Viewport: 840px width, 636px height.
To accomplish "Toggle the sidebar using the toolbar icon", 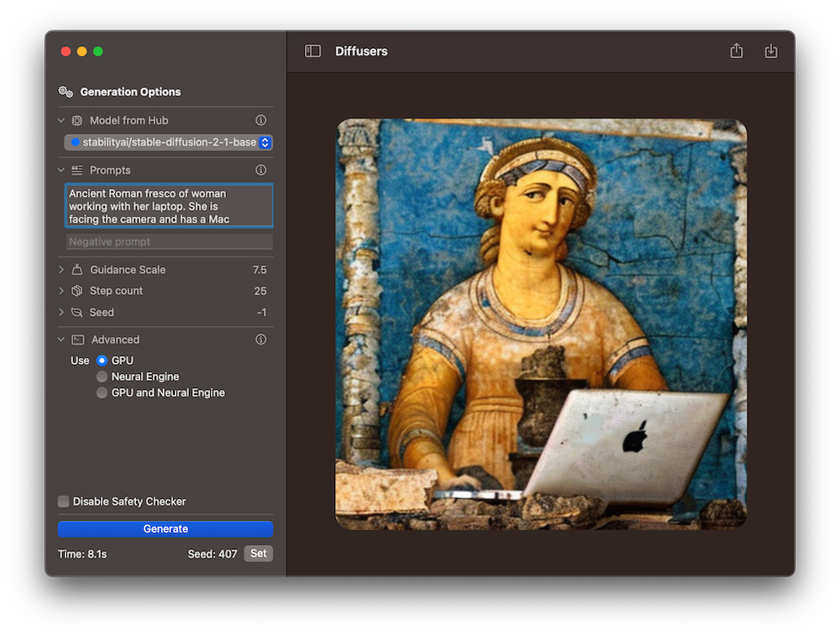I will [312, 50].
